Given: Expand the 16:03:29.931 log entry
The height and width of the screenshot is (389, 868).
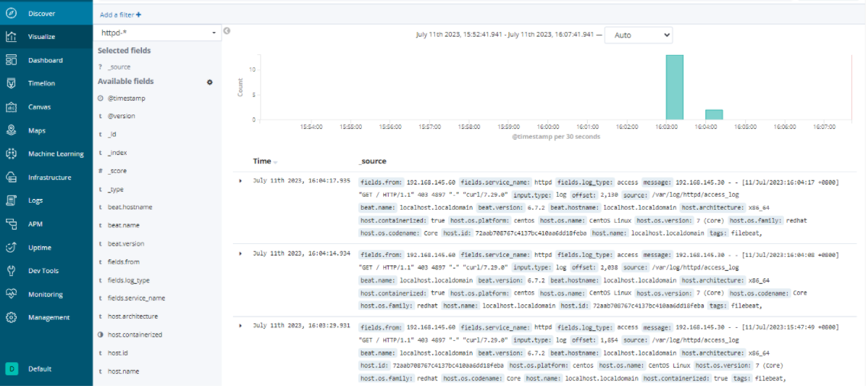Looking at the screenshot, I should pos(240,326).
